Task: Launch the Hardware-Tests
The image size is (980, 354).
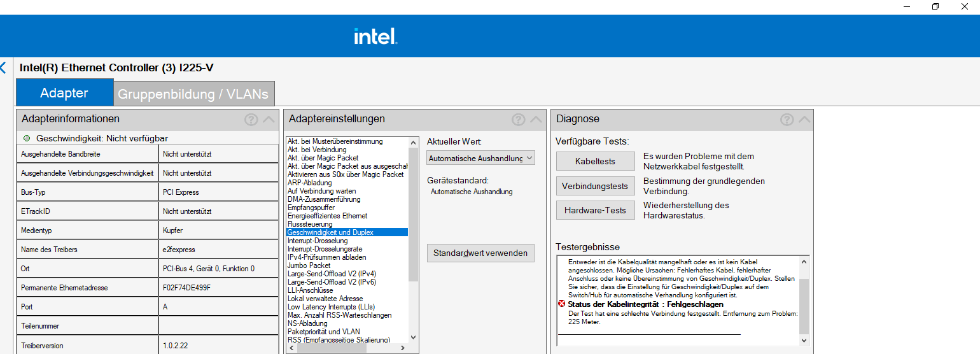Action: point(595,210)
